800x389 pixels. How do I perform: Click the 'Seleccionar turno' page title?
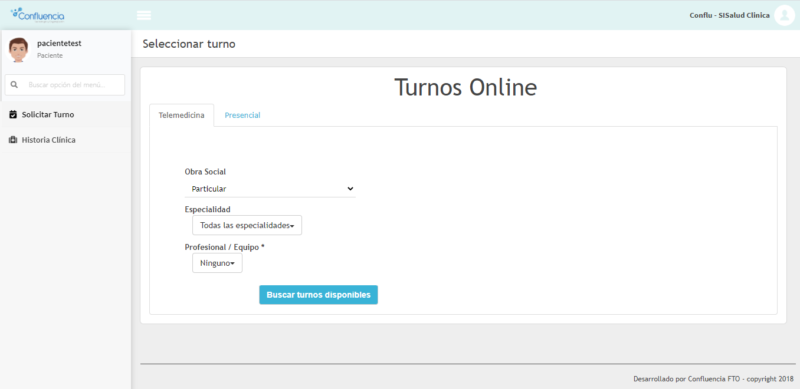point(189,44)
